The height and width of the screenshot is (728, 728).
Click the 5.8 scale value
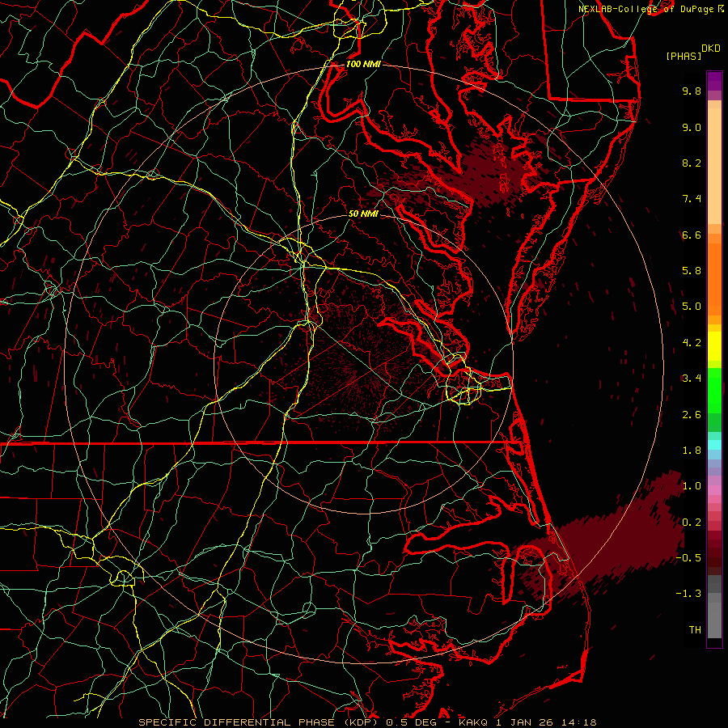click(692, 271)
